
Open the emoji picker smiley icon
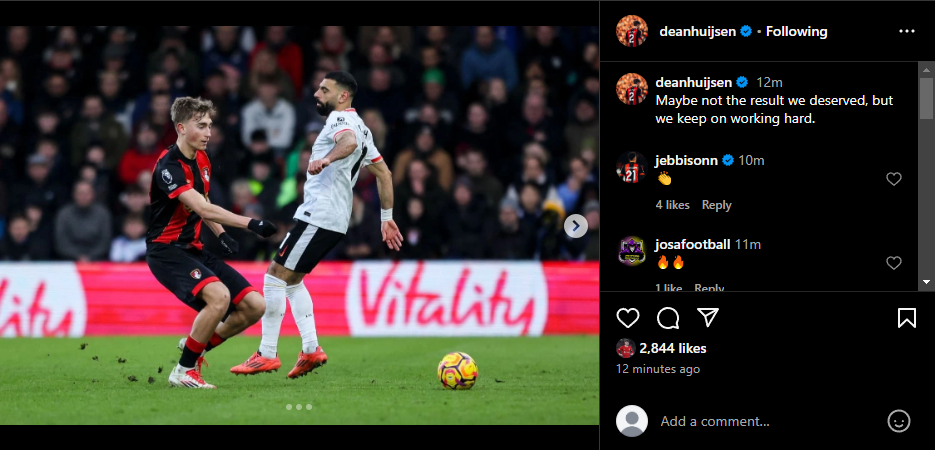click(x=899, y=421)
